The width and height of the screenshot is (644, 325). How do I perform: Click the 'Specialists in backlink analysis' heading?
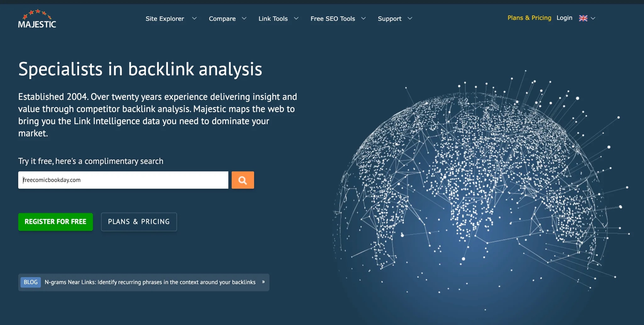pyautogui.click(x=140, y=69)
